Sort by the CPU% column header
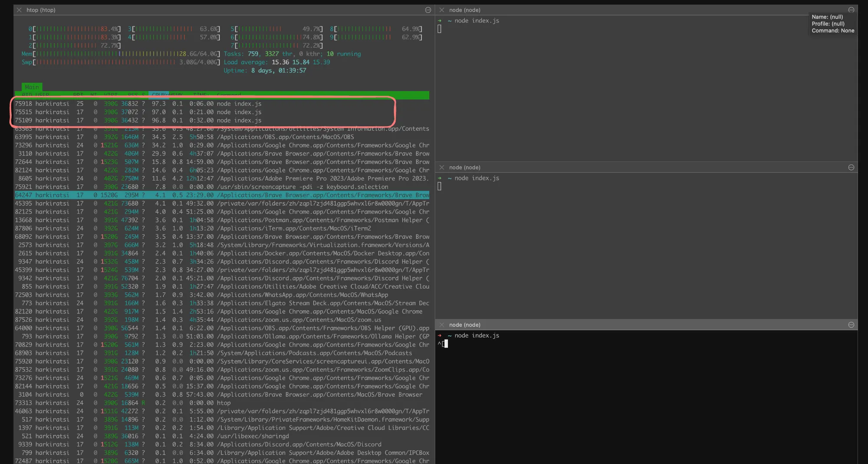Image resolution: width=868 pixels, height=464 pixels. 158,95
